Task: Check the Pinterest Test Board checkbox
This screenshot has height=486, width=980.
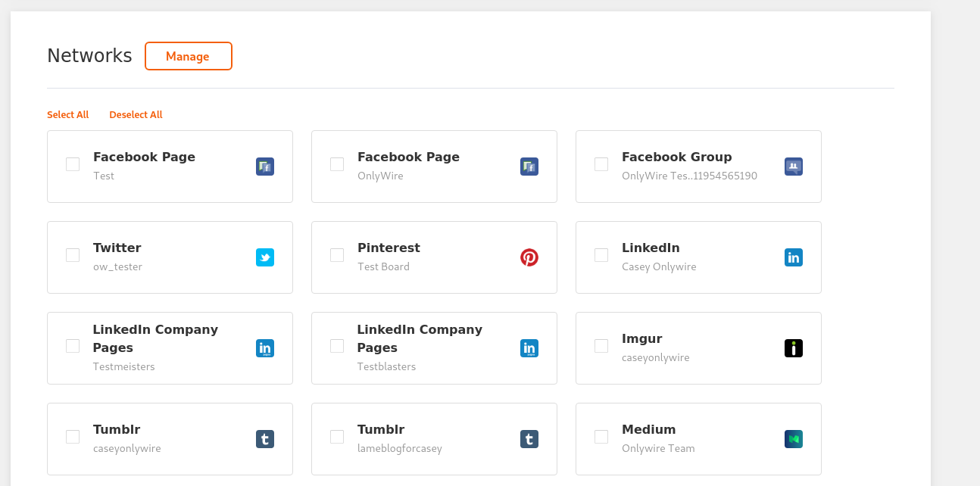Action: tap(337, 255)
